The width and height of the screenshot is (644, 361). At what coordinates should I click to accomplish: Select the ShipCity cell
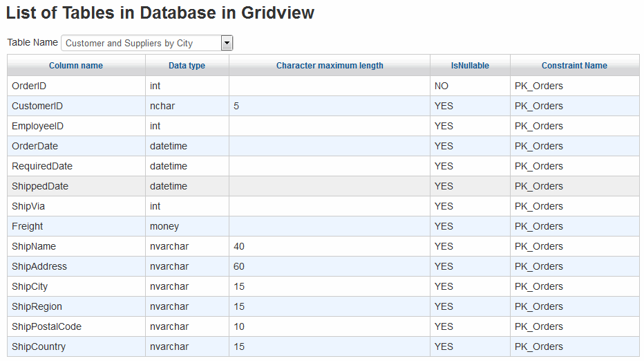click(x=77, y=286)
